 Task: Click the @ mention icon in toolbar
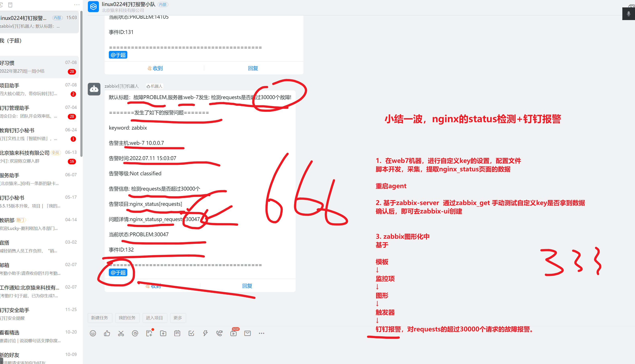coord(135,333)
